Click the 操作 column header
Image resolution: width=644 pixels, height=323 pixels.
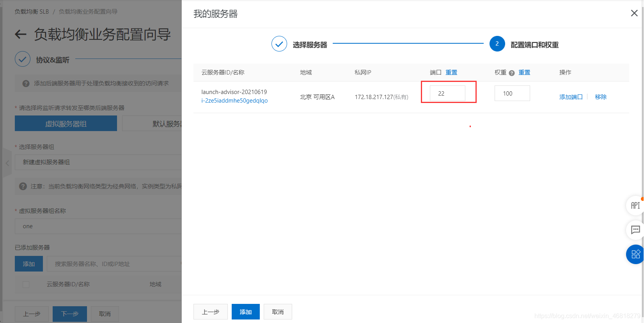point(565,73)
